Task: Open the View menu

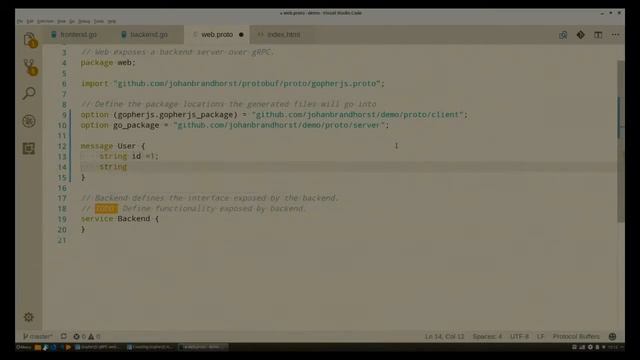Action: tap(61, 21)
